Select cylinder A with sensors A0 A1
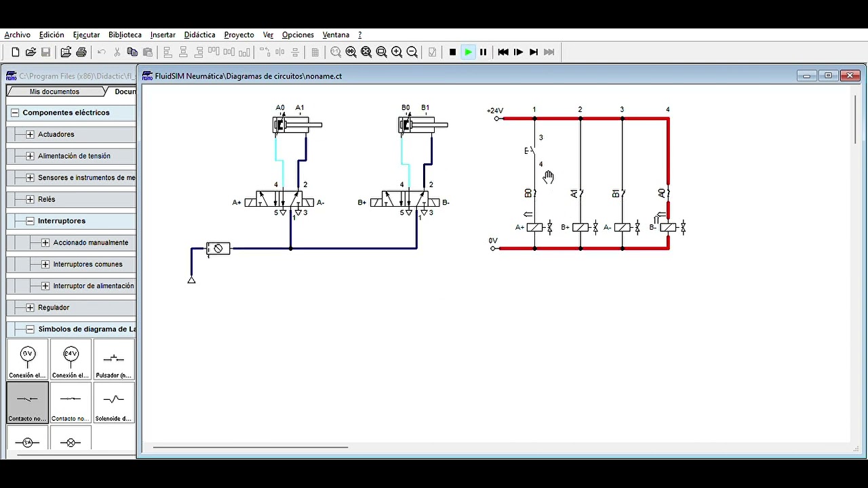 point(297,125)
